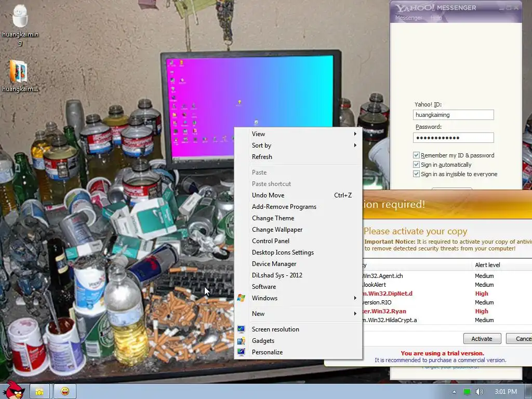532x399 pixels.
Task: Choose Undo Move in context menu
Action: 298,195
